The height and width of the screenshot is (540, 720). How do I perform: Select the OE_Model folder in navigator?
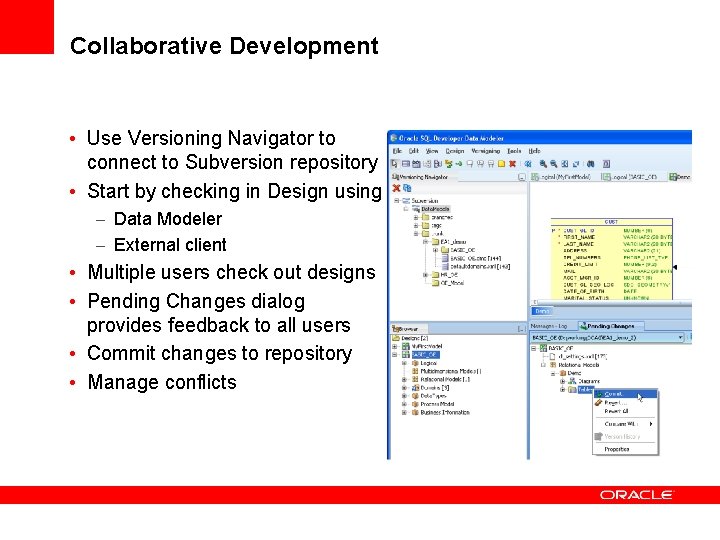[452, 283]
